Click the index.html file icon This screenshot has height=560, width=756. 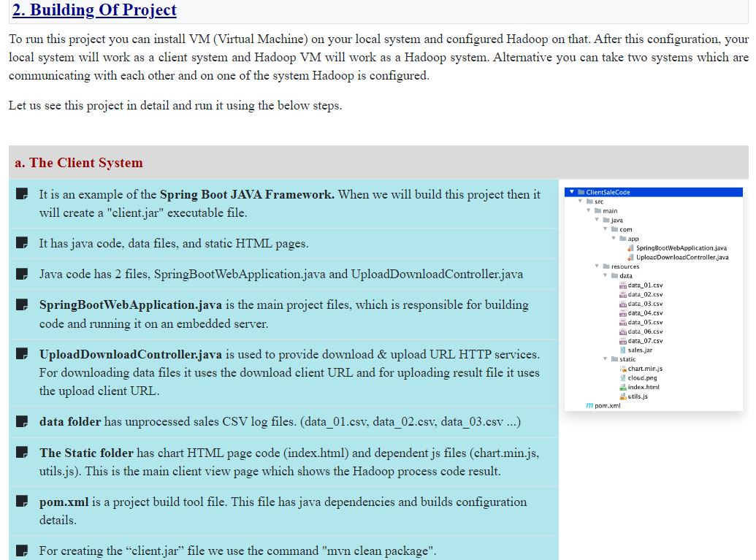coord(622,387)
